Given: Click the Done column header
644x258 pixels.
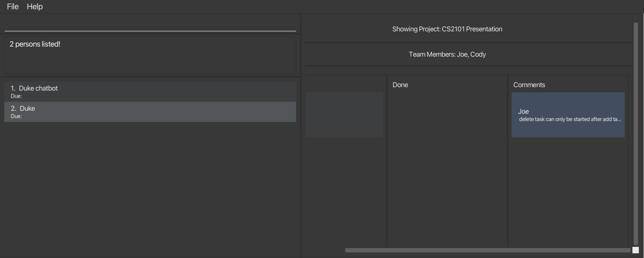Looking at the screenshot, I should [400, 85].
